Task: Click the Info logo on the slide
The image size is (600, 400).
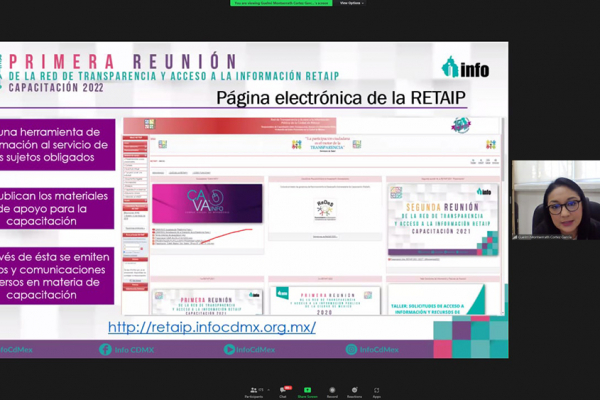Action: [x=465, y=68]
